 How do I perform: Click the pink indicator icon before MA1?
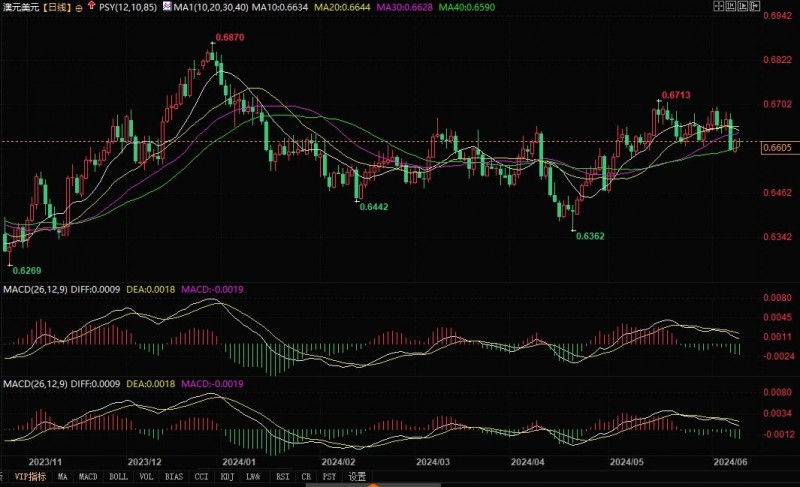(x=167, y=7)
